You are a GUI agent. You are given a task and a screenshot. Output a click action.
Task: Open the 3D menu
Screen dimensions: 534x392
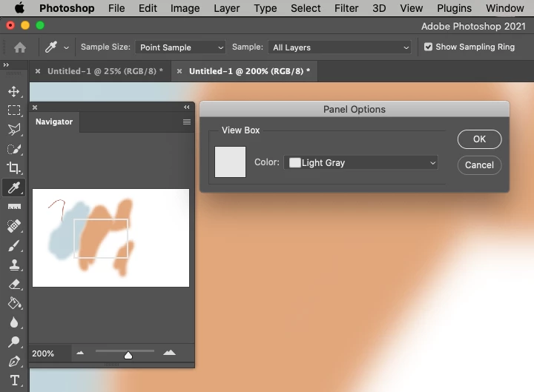coord(379,8)
